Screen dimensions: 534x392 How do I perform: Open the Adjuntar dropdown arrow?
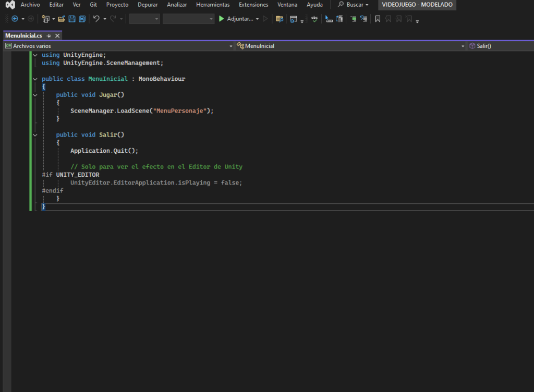tap(257, 19)
